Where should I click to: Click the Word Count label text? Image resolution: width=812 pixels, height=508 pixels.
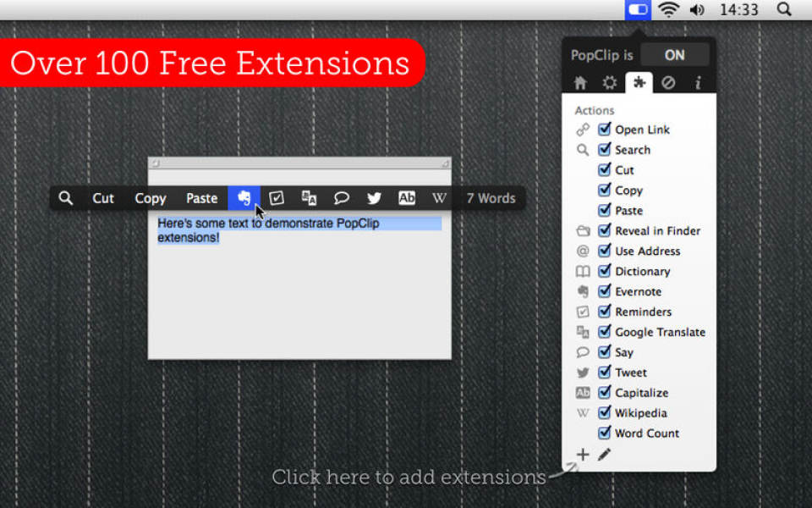(x=647, y=433)
